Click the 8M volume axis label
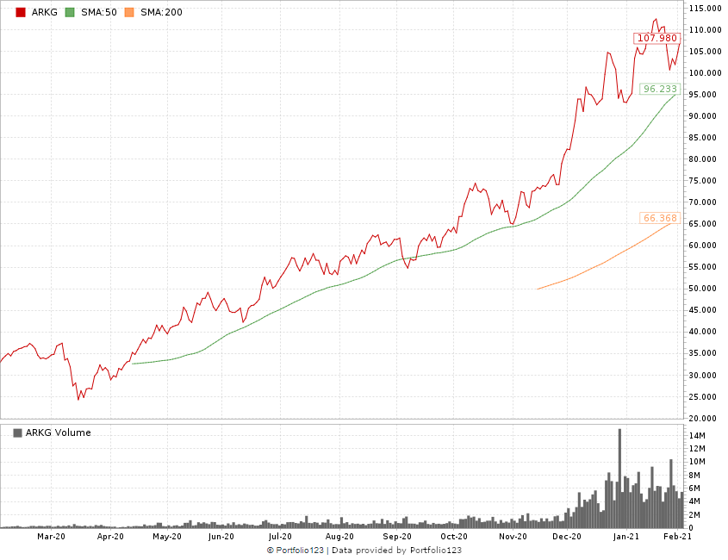 695,476
